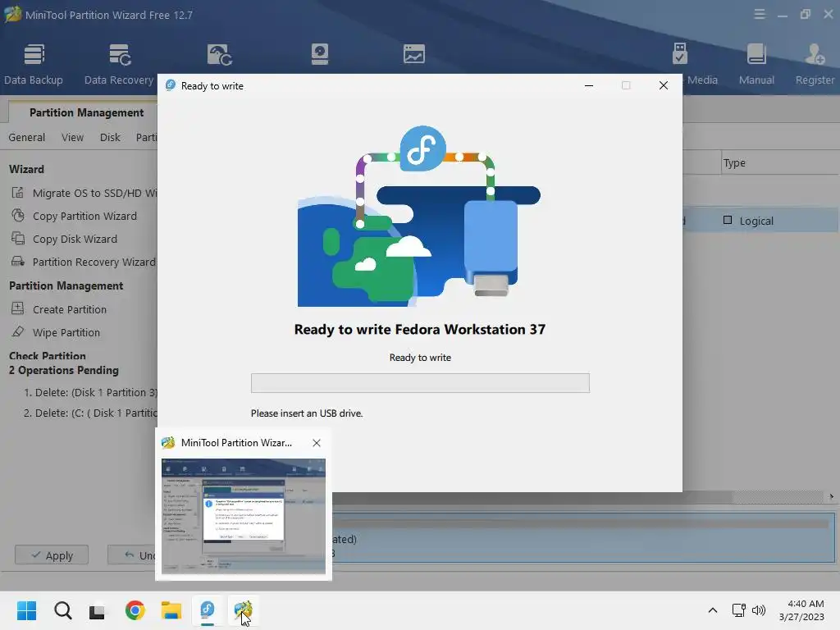The image size is (840, 630).
Task: Open Data Backup in MiniTool toolbar
Action: tap(33, 64)
